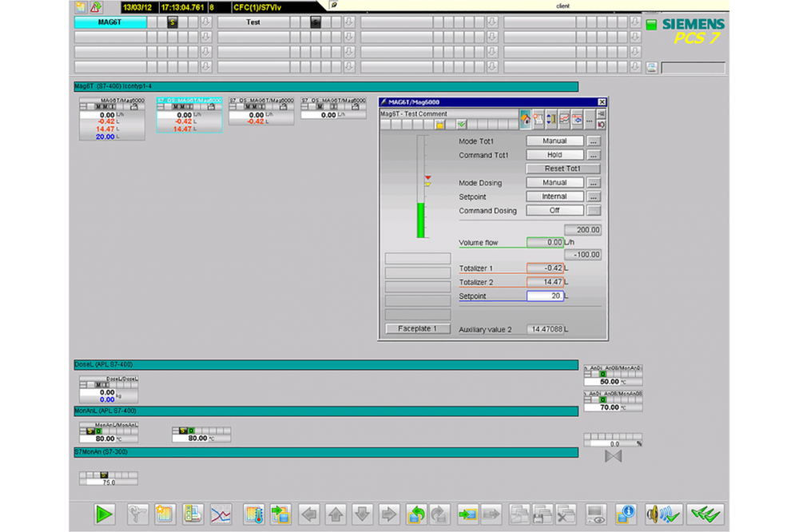Screen dimensions: 799x532
Task: Open trend view icon in faceplate toolbar
Action: pyautogui.click(x=564, y=119)
